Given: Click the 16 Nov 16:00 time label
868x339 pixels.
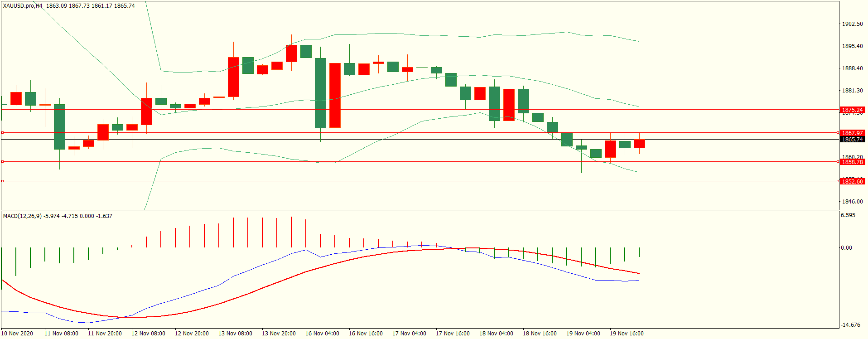Looking at the screenshot, I should point(366,334).
